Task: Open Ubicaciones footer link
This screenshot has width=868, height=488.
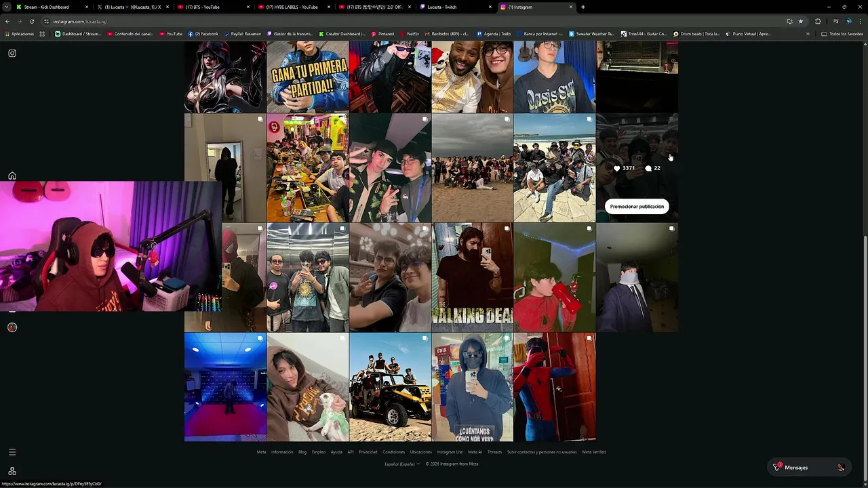Action: tap(420, 452)
